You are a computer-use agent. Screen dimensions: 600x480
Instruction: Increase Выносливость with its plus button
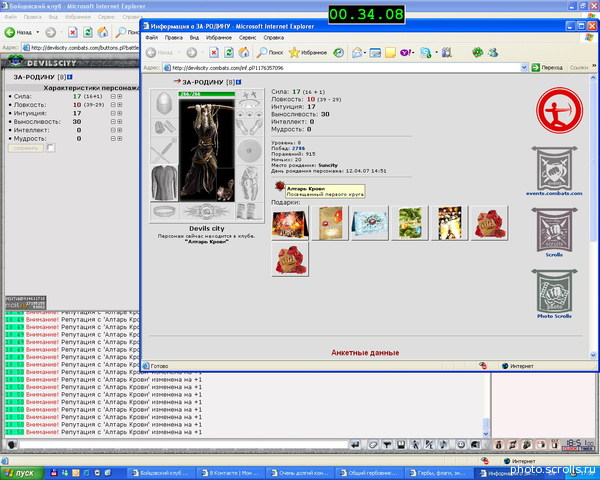(120, 122)
